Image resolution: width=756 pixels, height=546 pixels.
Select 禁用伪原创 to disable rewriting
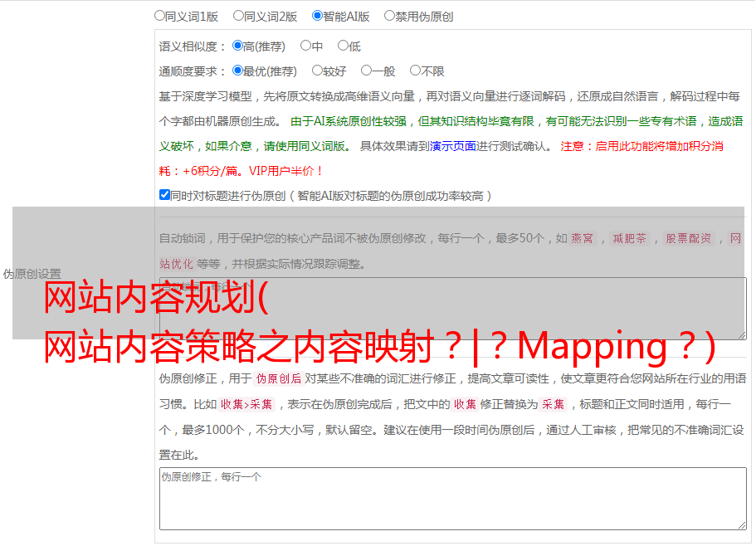(389, 16)
